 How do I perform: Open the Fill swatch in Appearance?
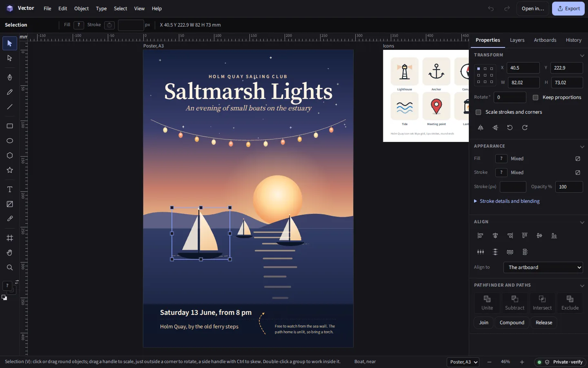pyautogui.click(x=501, y=159)
